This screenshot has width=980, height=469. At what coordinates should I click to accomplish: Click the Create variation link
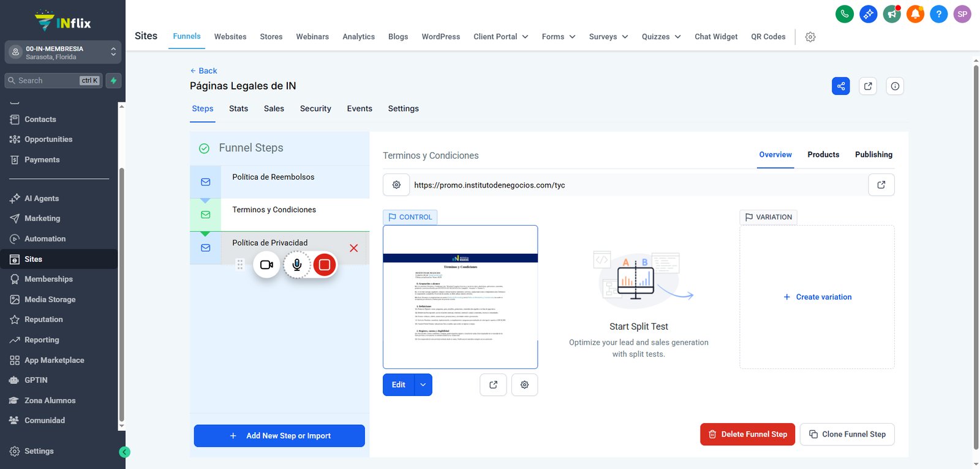click(817, 297)
